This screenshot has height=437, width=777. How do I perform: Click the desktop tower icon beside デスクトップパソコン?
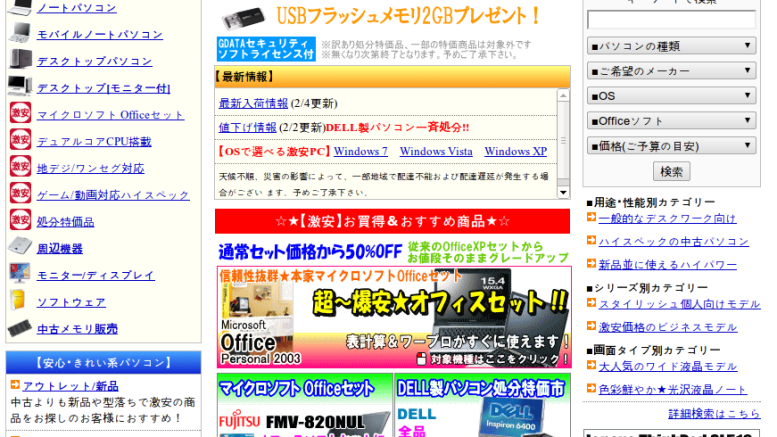click(19, 61)
